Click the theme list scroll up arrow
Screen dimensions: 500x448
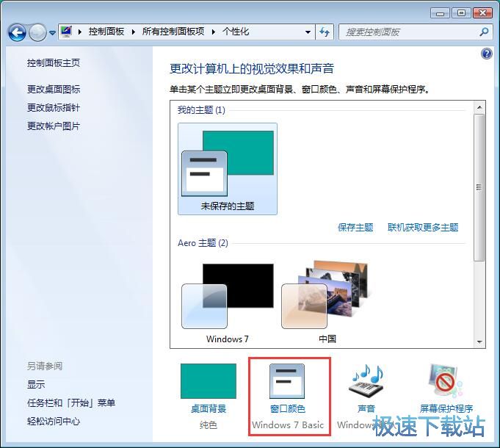(479, 107)
